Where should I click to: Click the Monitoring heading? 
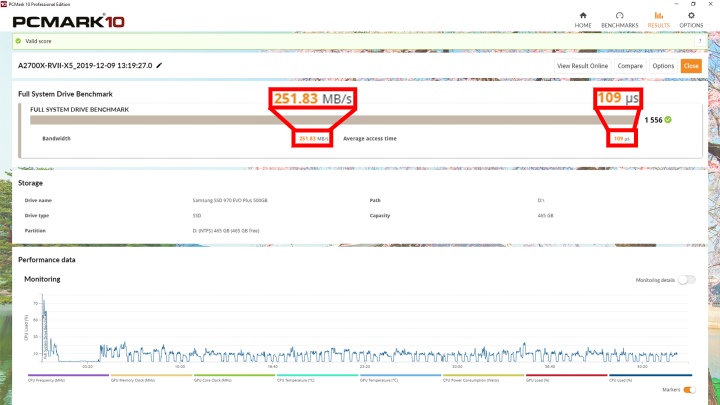(x=42, y=279)
